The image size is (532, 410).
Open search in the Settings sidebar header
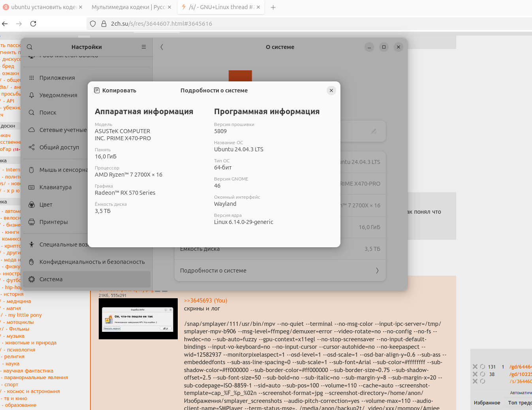coord(30,47)
